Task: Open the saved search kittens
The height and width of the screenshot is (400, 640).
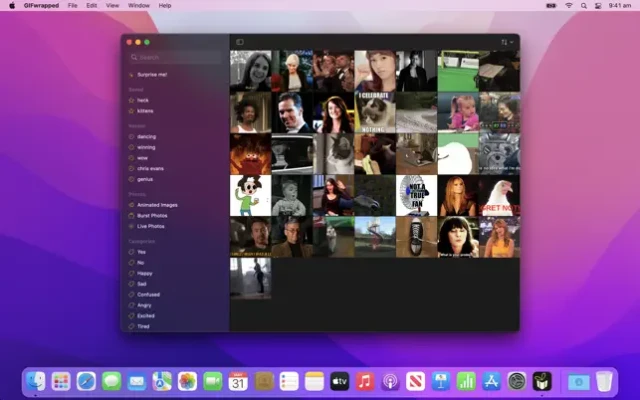Action: 145,111
